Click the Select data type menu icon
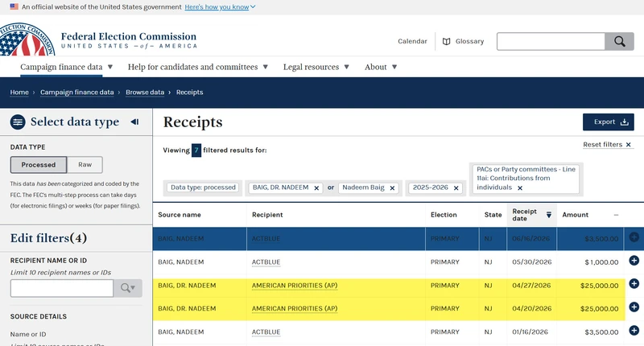The image size is (644, 346). tap(18, 122)
